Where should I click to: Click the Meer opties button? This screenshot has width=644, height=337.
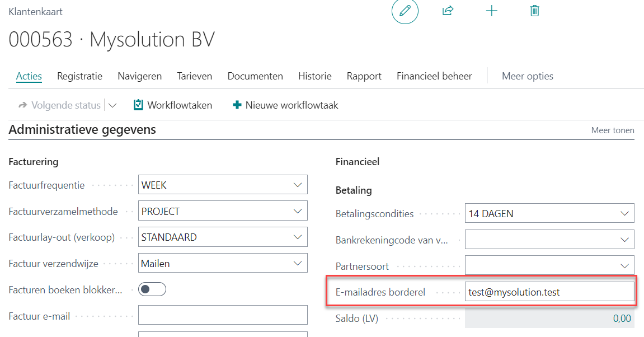tap(527, 76)
